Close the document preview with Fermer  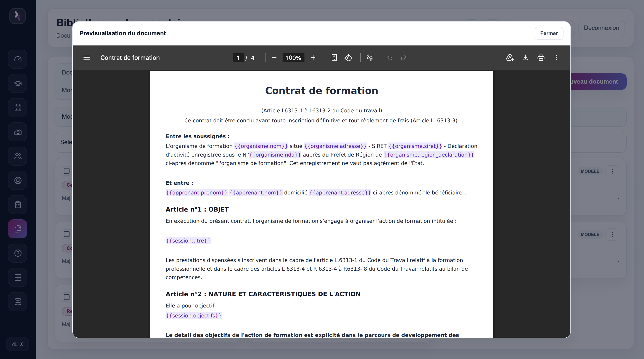click(549, 33)
